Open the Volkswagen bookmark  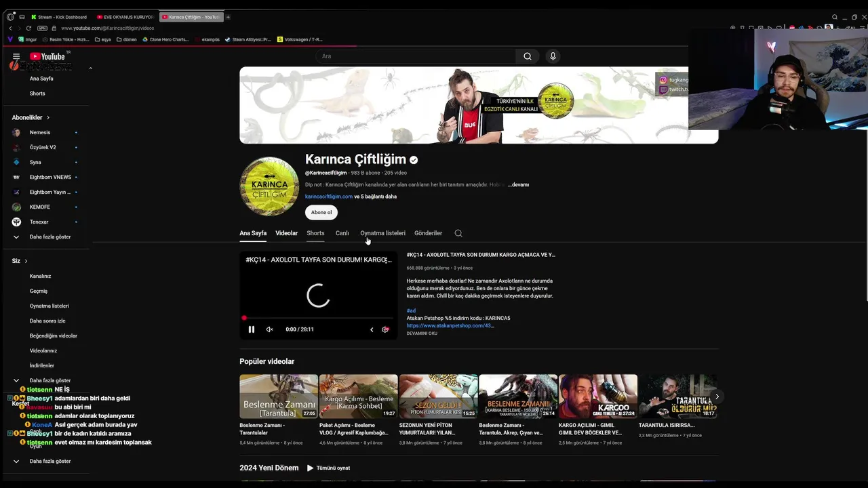(299, 39)
